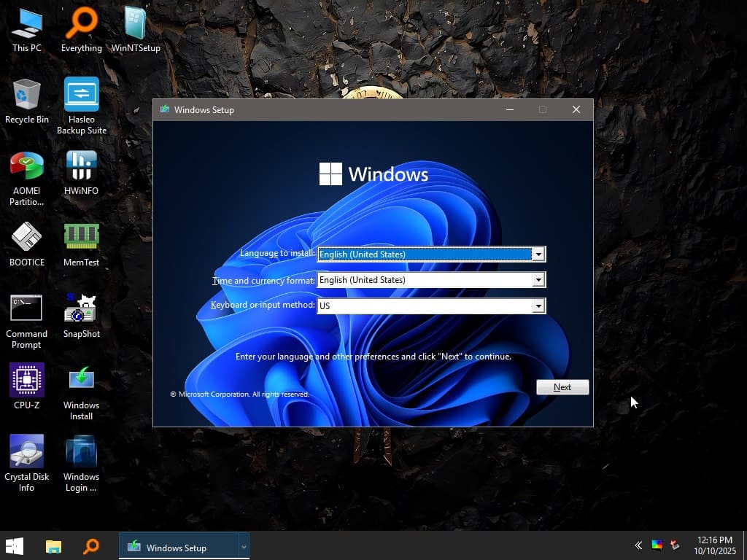Open the Start menu on the taskbar
Viewport: 747px width, 560px height.
click(15, 546)
